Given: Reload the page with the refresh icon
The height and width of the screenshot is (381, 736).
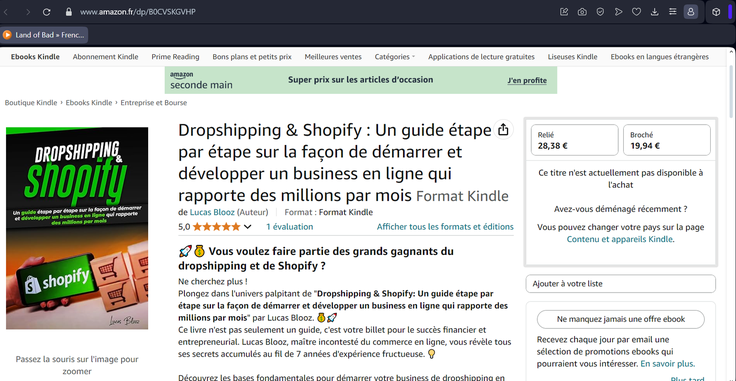Looking at the screenshot, I should (x=46, y=12).
